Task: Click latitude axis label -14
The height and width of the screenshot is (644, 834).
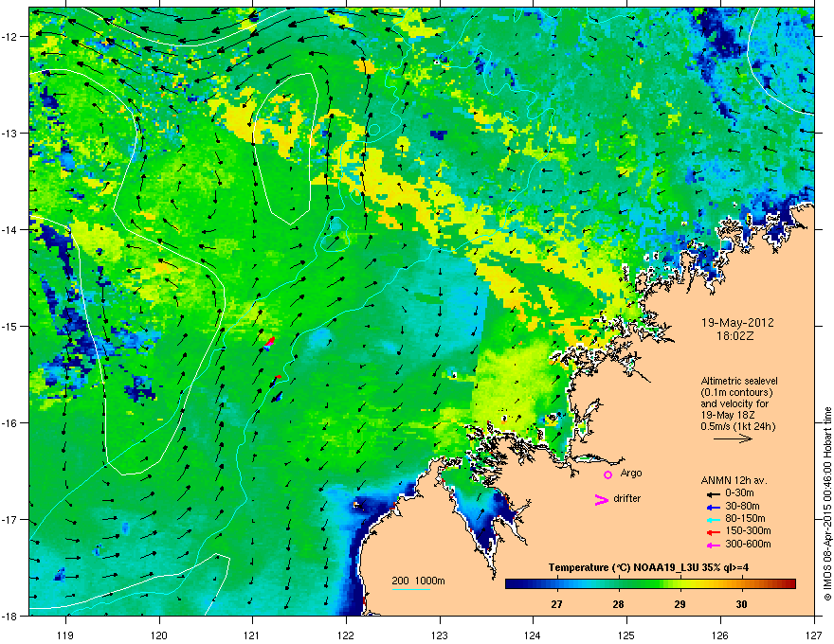Action: click(x=9, y=230)
